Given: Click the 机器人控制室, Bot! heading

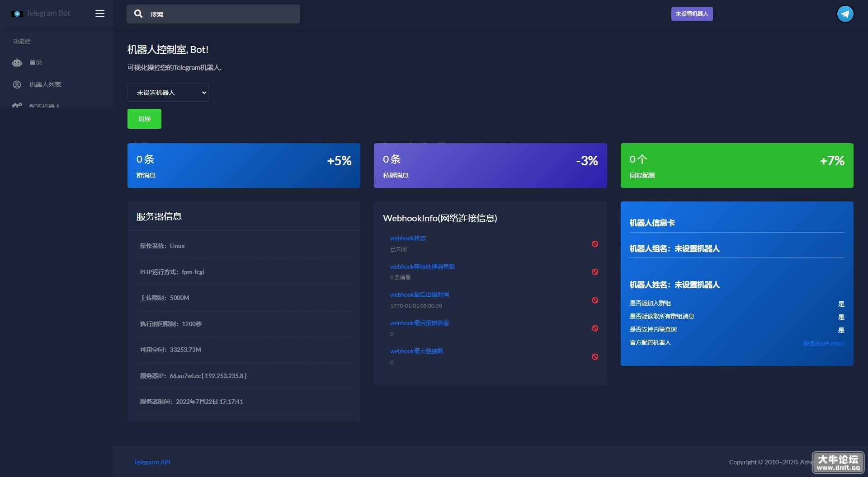Looking at the screenshot, I should pyautogui.click(x=168, y=49).
